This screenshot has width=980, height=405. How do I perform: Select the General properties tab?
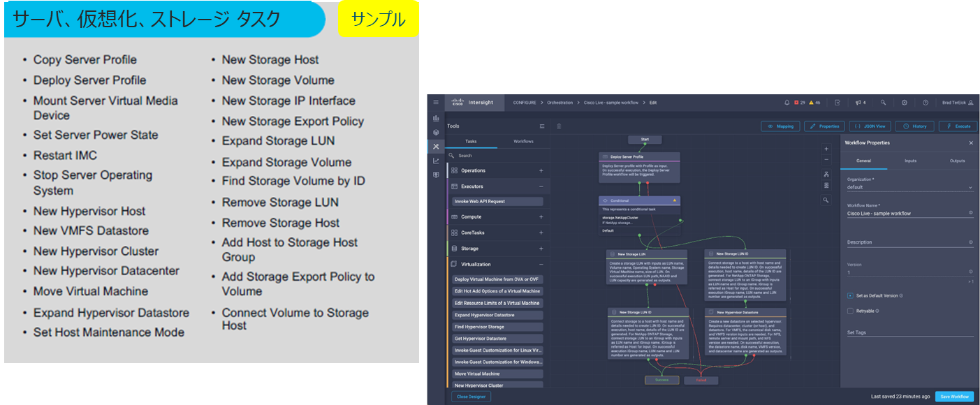click(x=864, y=161)
